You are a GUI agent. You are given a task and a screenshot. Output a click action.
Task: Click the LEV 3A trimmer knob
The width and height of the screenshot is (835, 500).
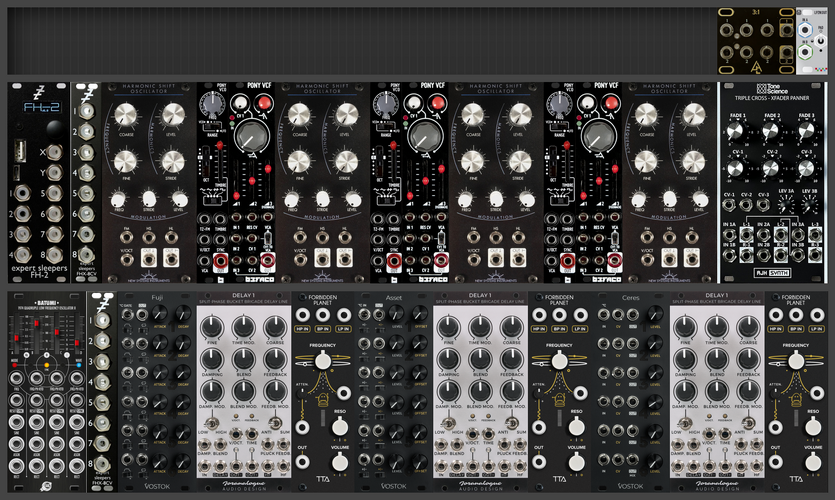pos(787,204)
